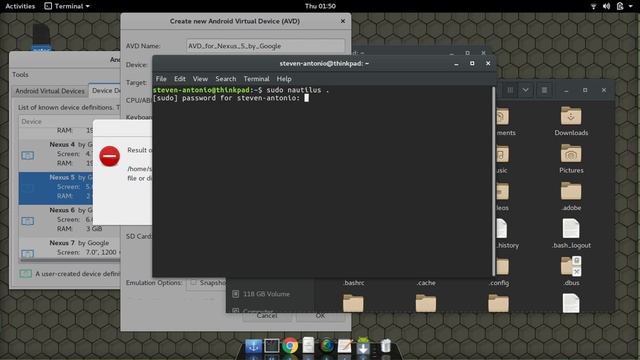Click the Thu 01:50 clock
640x360 pixels.
320,6
